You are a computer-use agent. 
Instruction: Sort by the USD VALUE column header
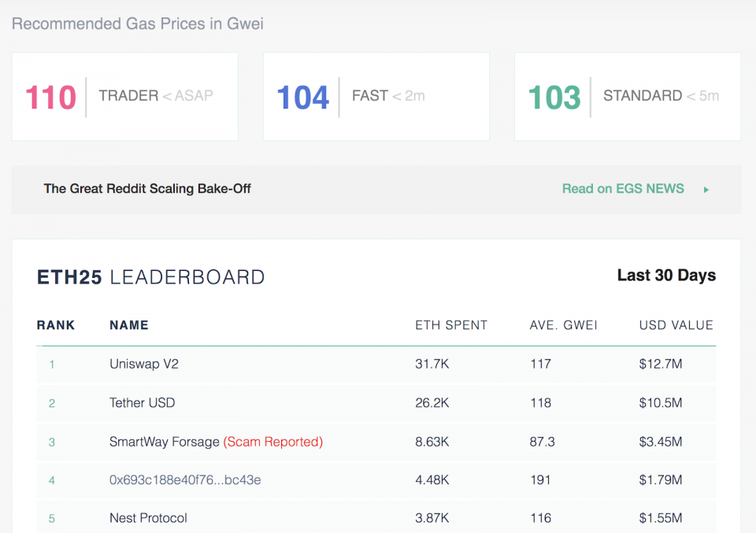[676, 325]
